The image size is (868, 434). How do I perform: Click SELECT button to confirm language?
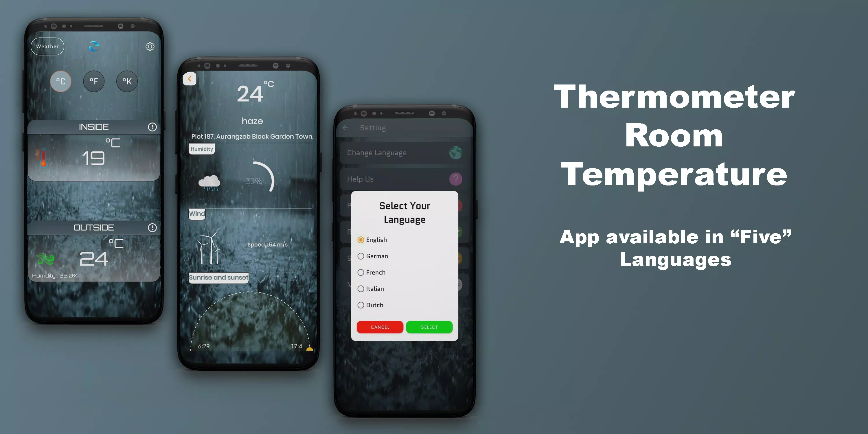(429, 327)
